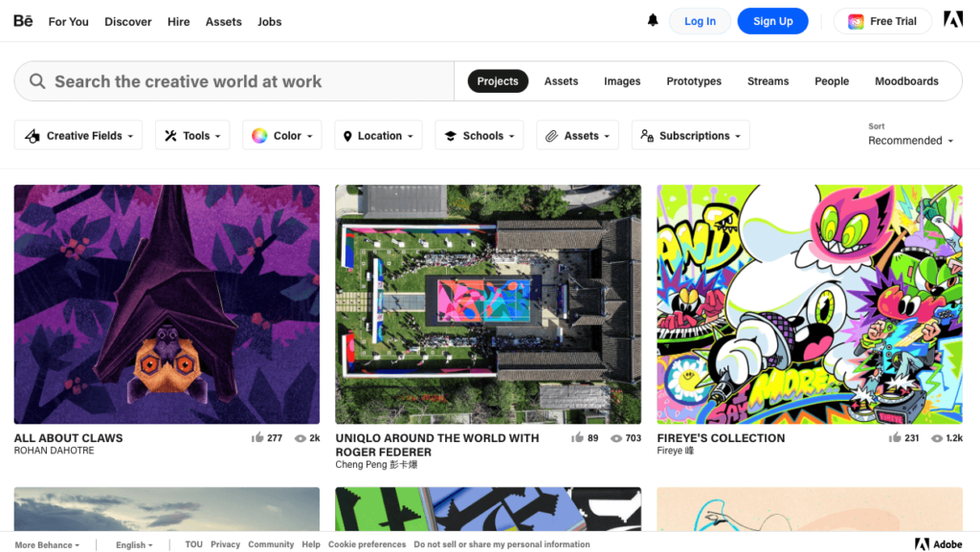Click the Behance logo
Image resolution: width=980 pixels, height=552 pixels.
tap(23, 20)
